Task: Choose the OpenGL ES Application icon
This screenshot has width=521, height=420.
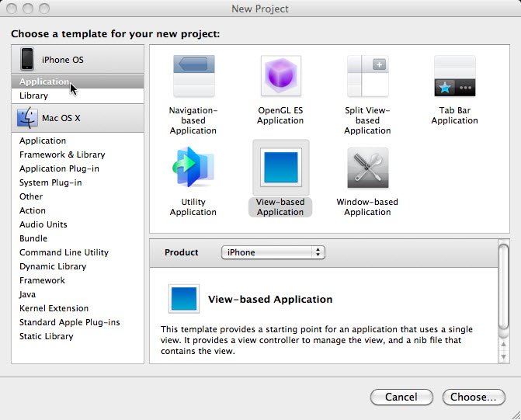Action: [281, 76]
